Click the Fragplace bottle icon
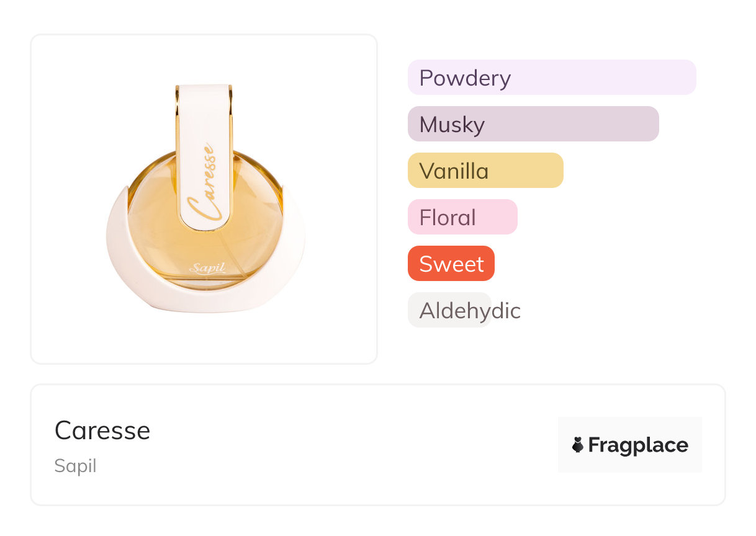Screen dimensions: 756x536 pyautogui.click(x=578, y=445)
